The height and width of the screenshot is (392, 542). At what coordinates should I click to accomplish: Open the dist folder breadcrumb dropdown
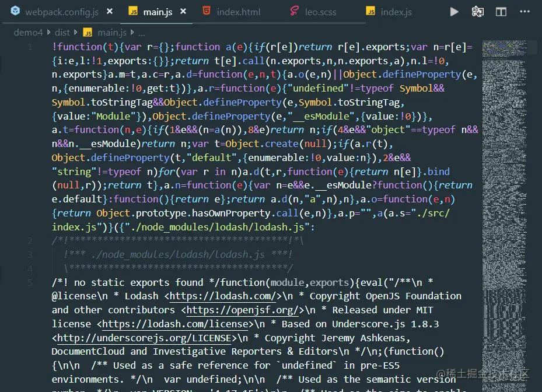(61, 32)
